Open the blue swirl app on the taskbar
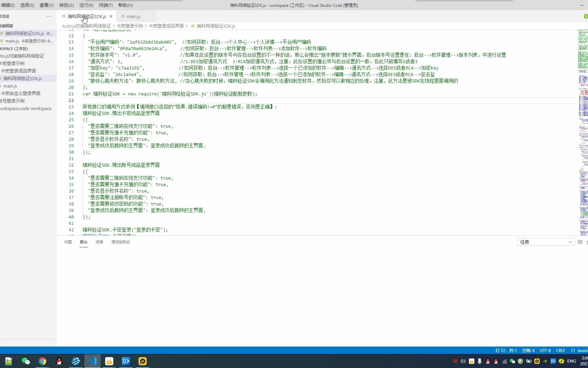 (76, 361)
